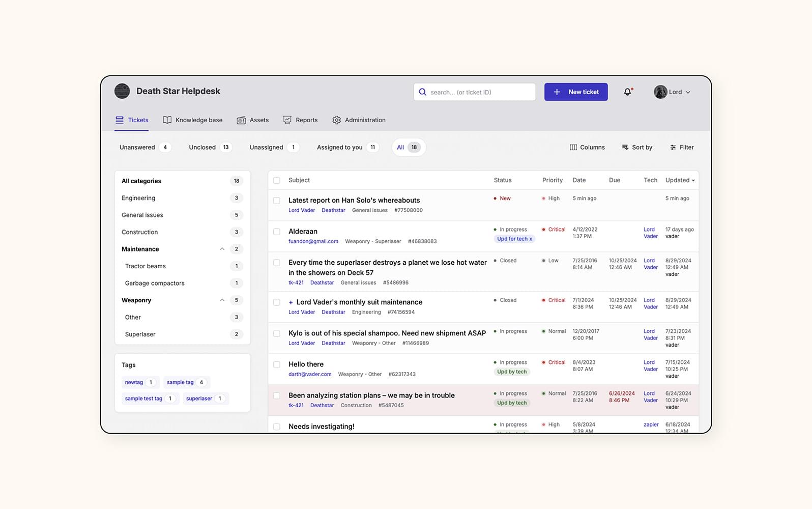Check the analyzing station plans ticket
This screenshot has height=509, width=812.
point(277,395)
